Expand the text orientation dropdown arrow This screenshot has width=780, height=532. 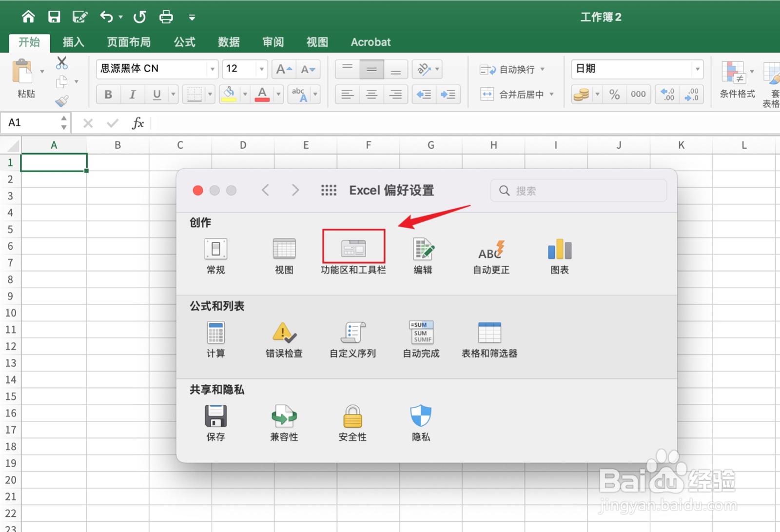click(x=437, y=69)
